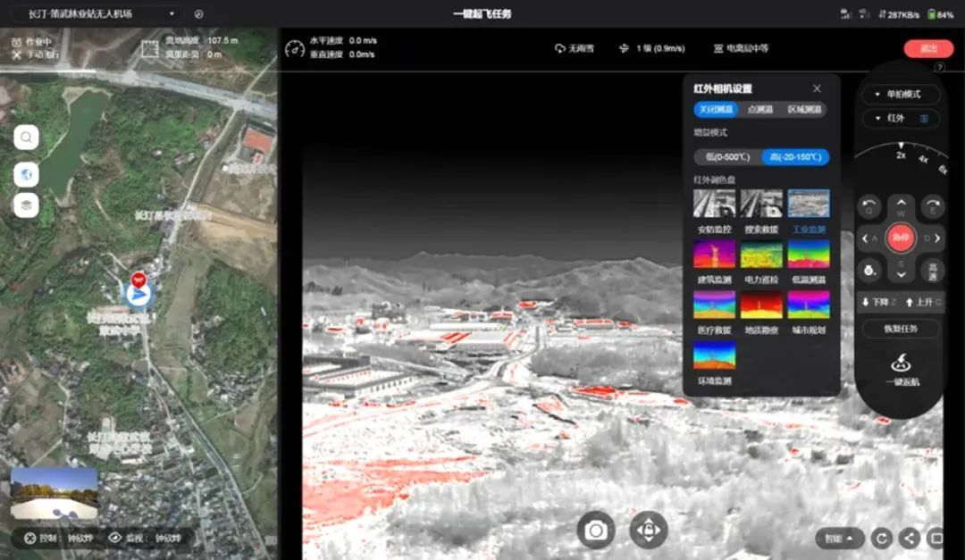Click the rotate right E button
Image resolution: width=965 pixels, height=560 pixels.
coord(933,207)
